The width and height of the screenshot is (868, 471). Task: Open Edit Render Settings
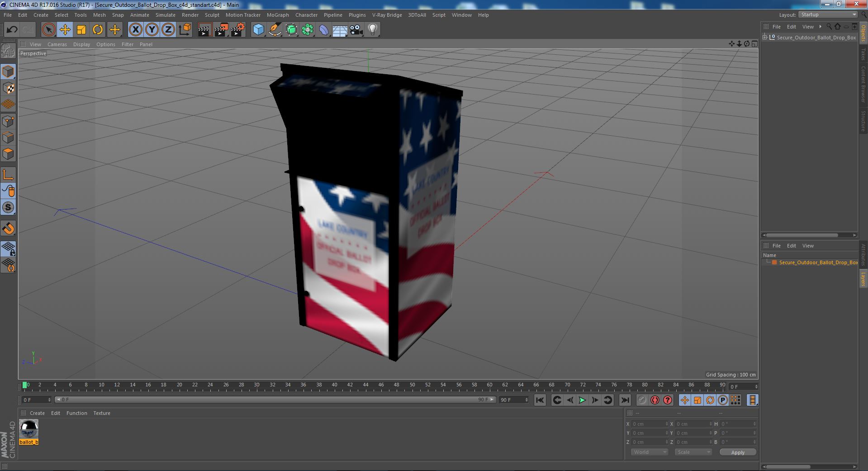[238, 30]
